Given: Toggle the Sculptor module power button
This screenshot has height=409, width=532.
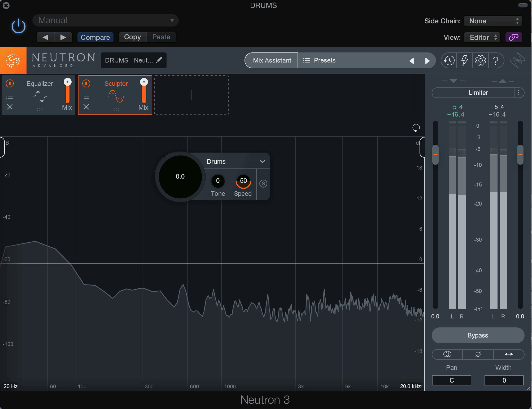Looking at the screenshot, I should [x=86, y=83].
